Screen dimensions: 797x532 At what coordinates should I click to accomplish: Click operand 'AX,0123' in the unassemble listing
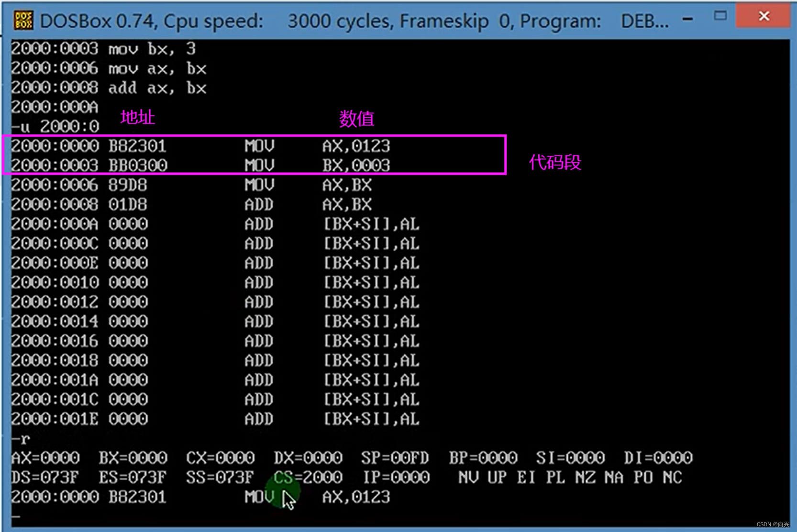click(x=356, y=146)
